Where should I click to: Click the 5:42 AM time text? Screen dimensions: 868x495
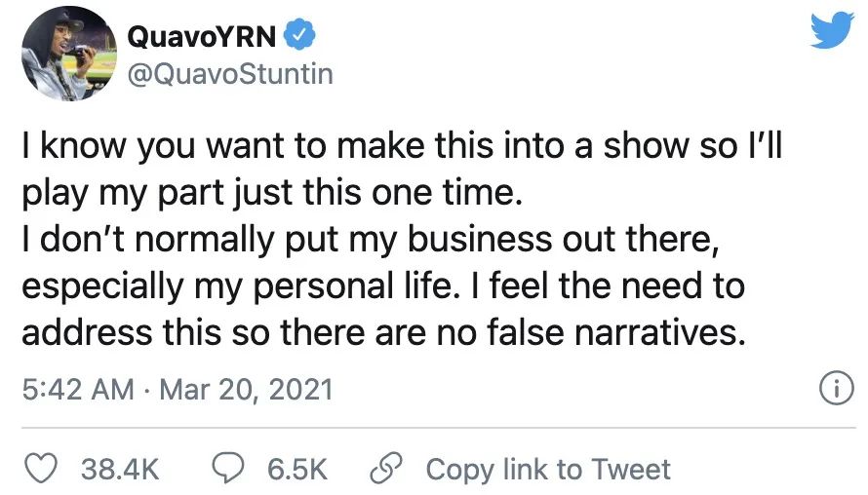[x=76, y=390]
